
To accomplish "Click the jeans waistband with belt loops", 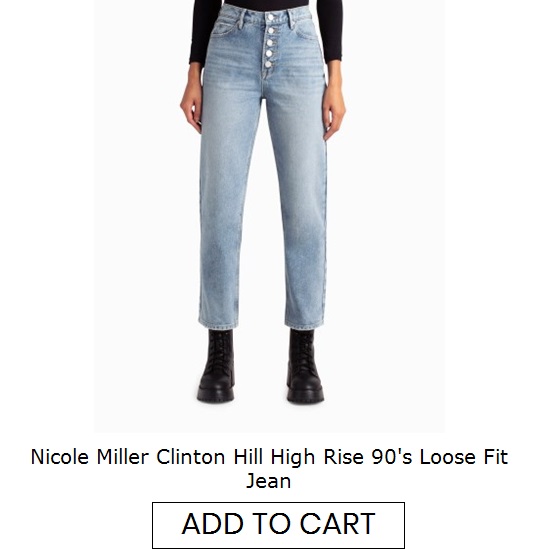I will point(266,16).
